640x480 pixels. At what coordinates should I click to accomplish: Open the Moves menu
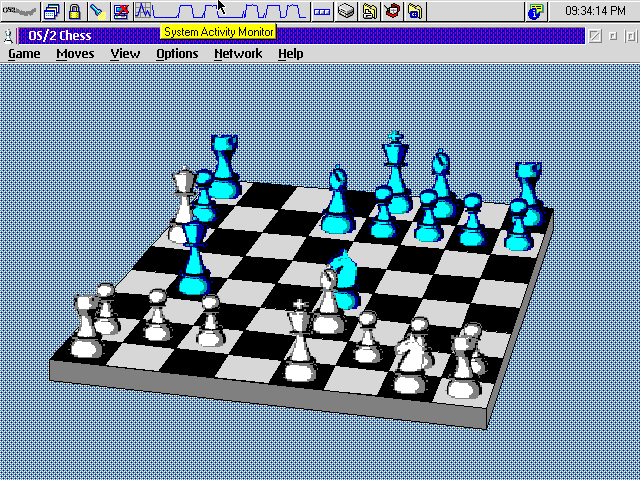coord(75,54)
